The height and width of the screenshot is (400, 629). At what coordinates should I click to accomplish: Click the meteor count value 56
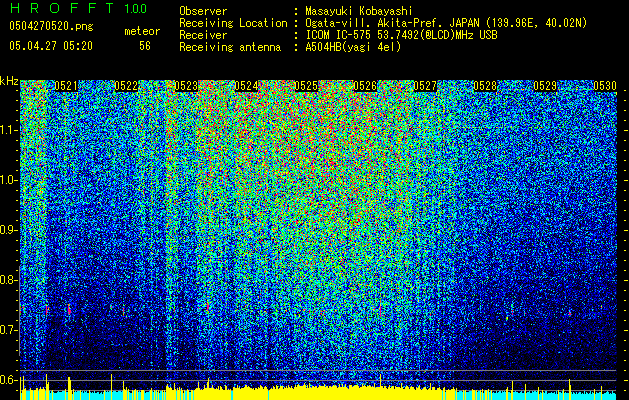coord(145,46)
